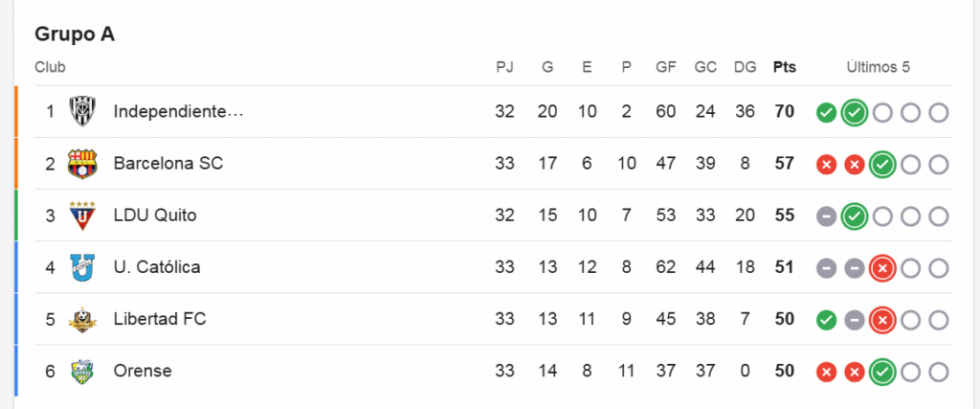980x409 pixels.
Task: Click Libertad FC's last empty result circle
Action: pos(939,320)
